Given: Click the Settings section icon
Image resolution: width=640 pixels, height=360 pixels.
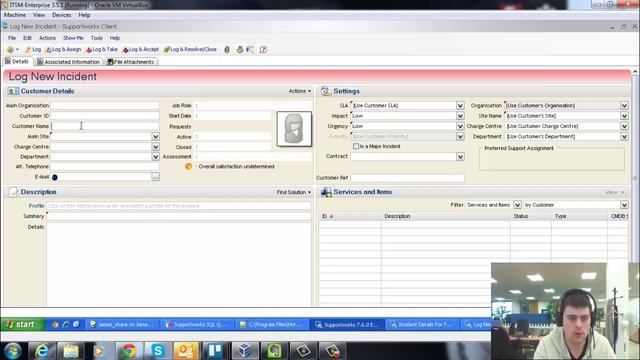Looking at the screenshot, I should click(x=325, y=91).
